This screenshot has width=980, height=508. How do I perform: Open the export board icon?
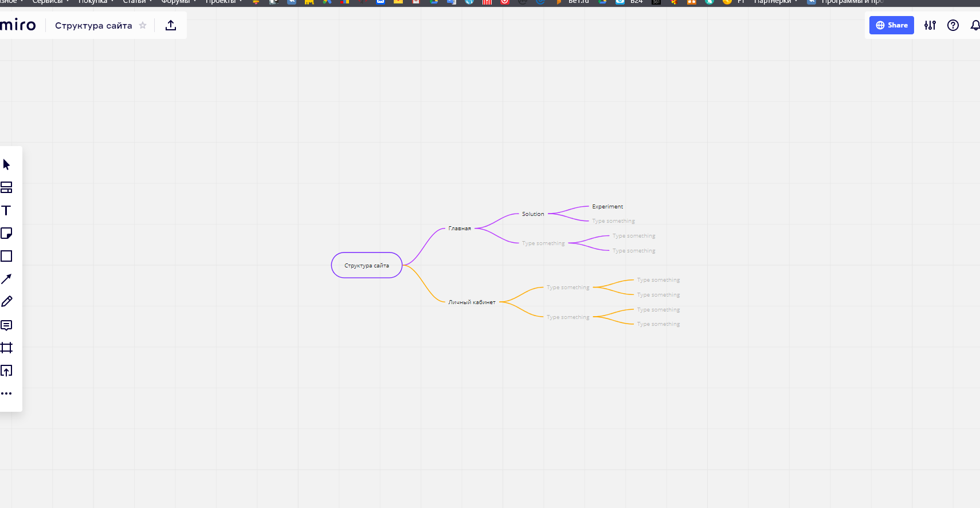click(171, 25)
